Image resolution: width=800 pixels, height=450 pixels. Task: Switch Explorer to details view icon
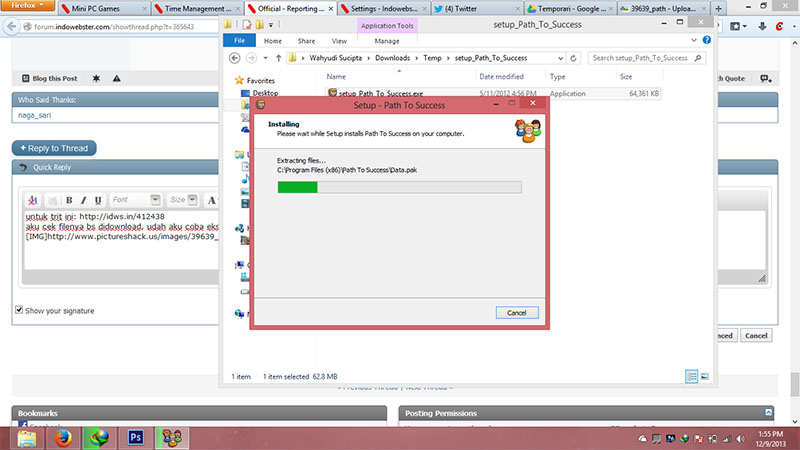tap(691, 377)
